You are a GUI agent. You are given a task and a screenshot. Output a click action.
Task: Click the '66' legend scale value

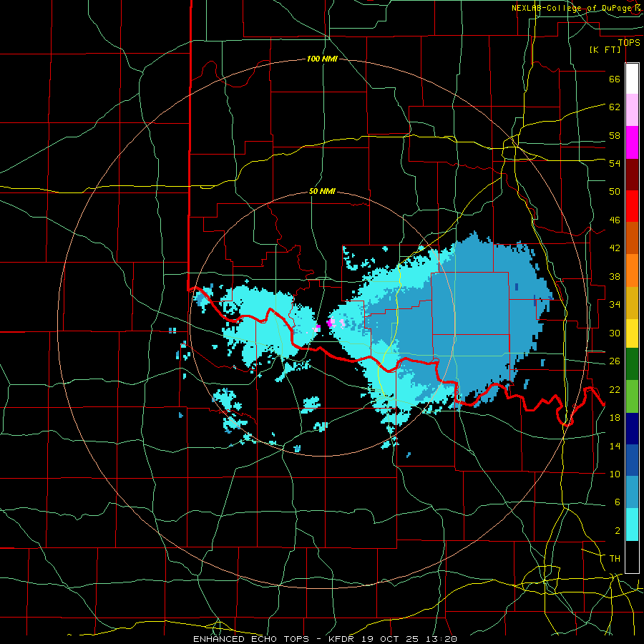point(615,79)
